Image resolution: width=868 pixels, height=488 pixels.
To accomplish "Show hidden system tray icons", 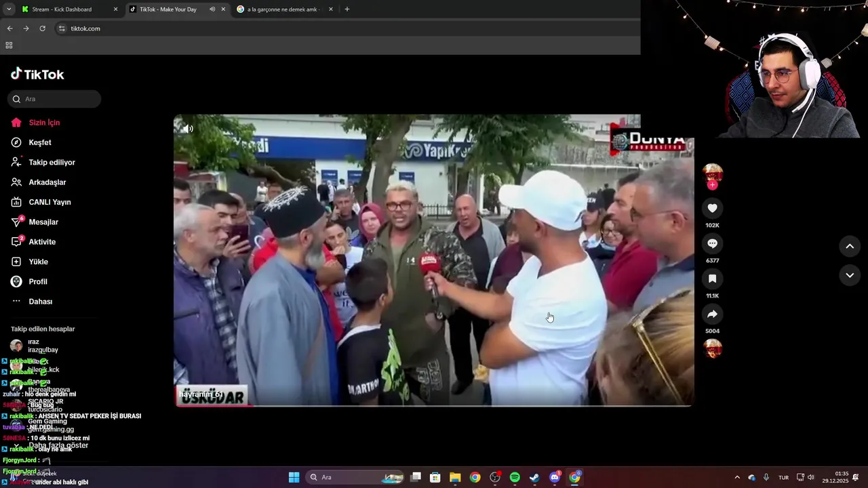I will pyautogui.click(x=737, y=477).
